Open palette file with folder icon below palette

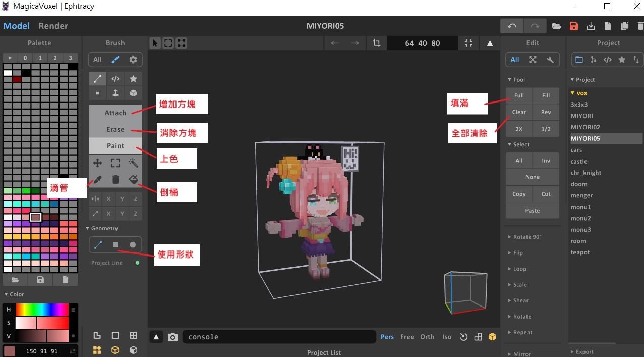(15, 280)
